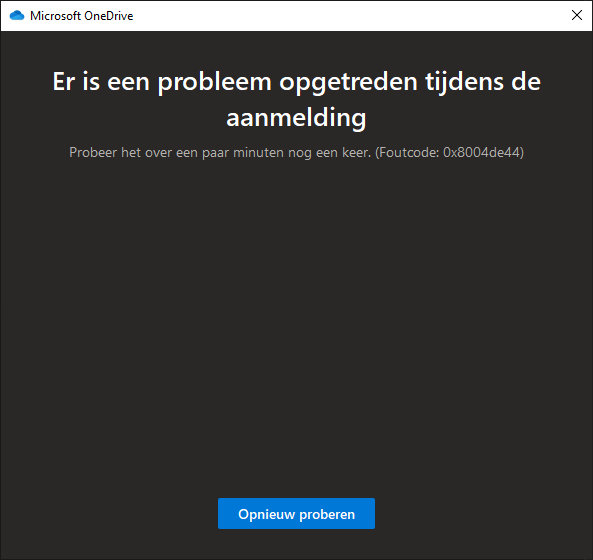Select the Microsoft OneDrive title text
Image resolution: width=593 pixels, height=560 pixels.
tap(81, 16)
